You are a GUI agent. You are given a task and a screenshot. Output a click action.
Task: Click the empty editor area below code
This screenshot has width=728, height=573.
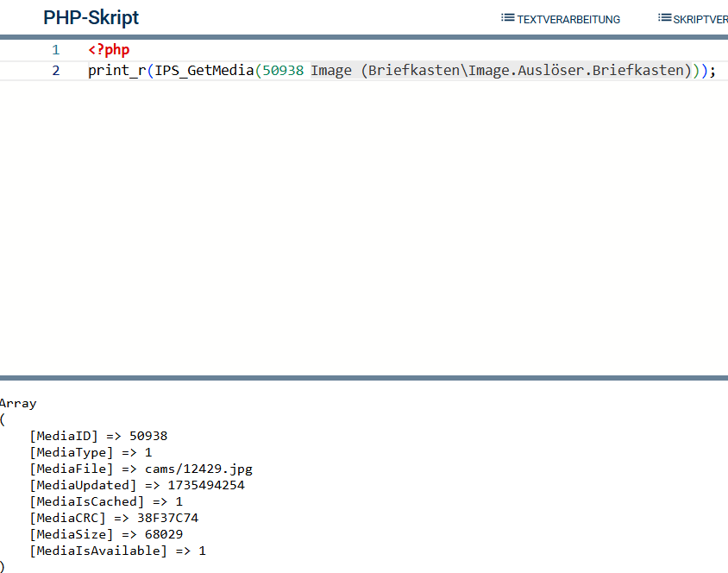(364, 228)
